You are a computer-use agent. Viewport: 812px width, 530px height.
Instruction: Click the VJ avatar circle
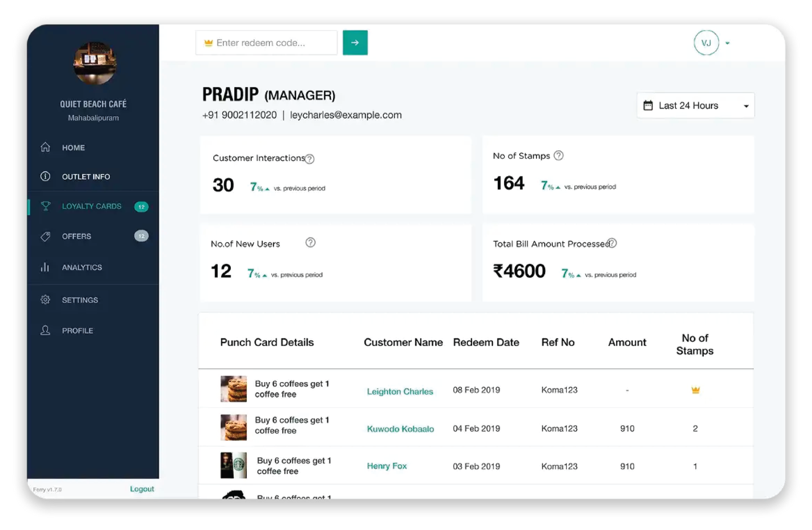(706, 43)
